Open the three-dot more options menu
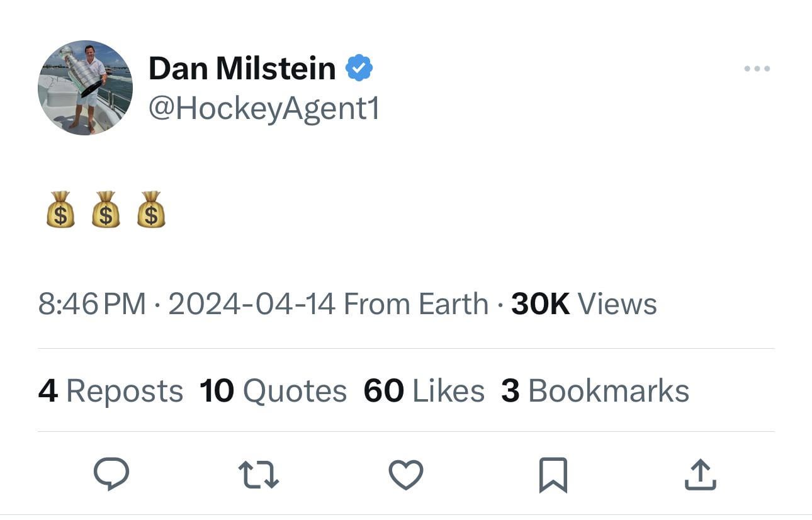The height and width of the screenshot is (520, 812). (x=757, y=69)
